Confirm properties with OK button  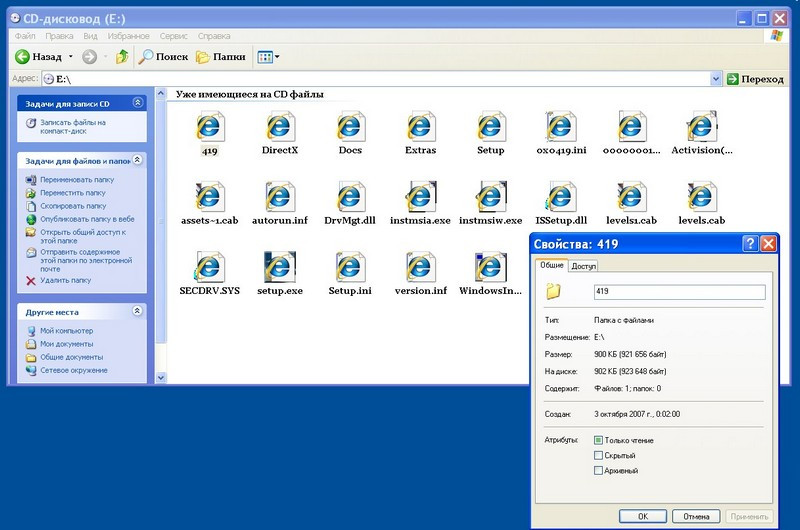[x=643, y=516]
